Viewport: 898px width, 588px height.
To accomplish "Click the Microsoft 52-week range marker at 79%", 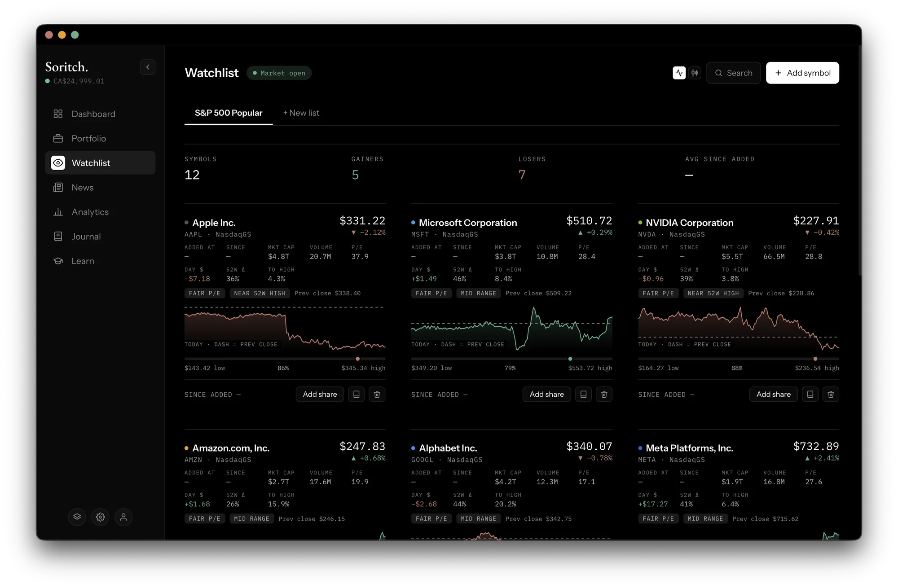I will click(570, 359).
